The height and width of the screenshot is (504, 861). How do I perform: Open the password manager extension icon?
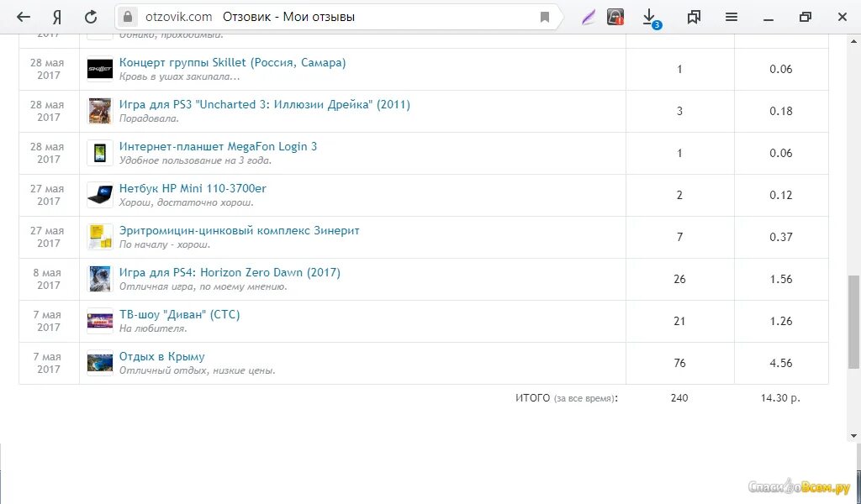[x=615, y=17]
